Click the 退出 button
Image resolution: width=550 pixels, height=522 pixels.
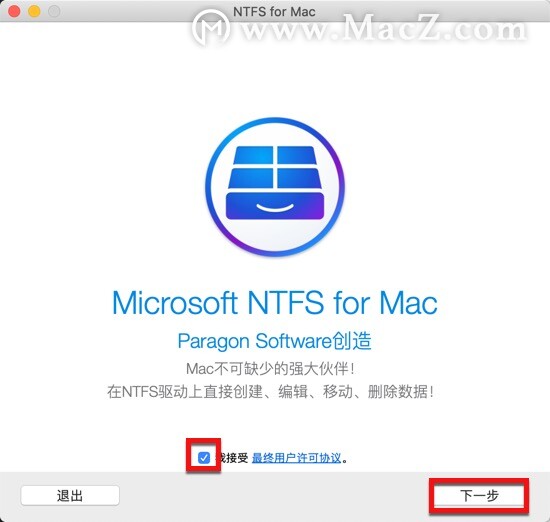(70, 496)
